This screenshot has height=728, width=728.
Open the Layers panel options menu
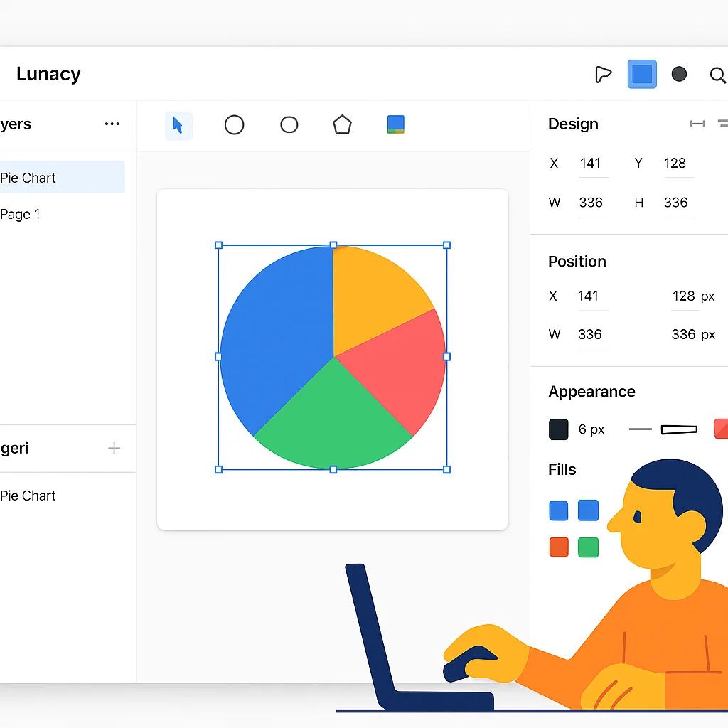[112, 124]
